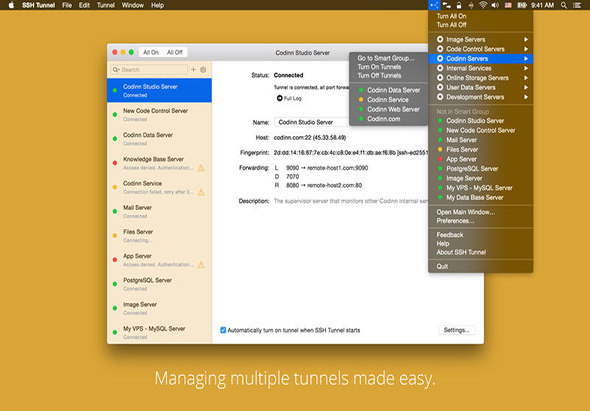Click the SSH Tunnel menu bar status icon
590x411 pixels.
point(434,5)
